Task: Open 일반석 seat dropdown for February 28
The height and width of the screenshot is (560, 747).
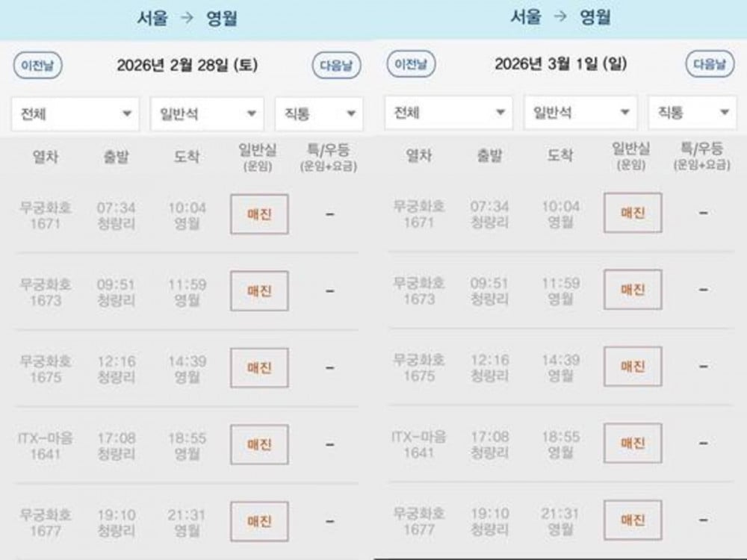Action: tap(207, 114)
